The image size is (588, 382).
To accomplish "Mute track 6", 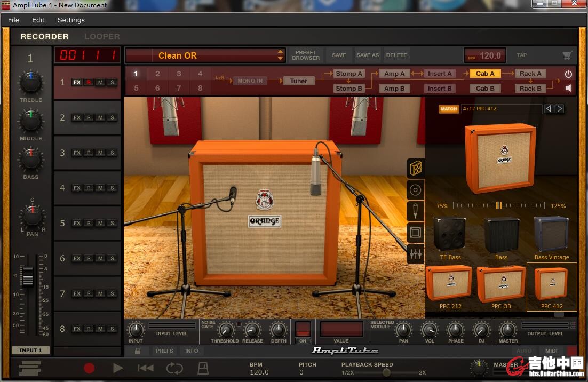I will coord(100,259).
